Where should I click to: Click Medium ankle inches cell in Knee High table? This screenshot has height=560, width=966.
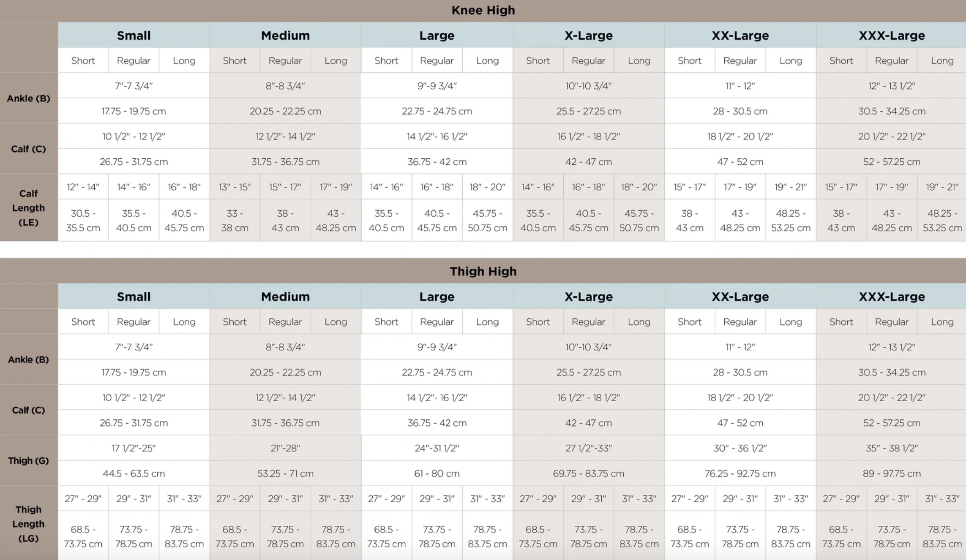click(x=285, y=86)
